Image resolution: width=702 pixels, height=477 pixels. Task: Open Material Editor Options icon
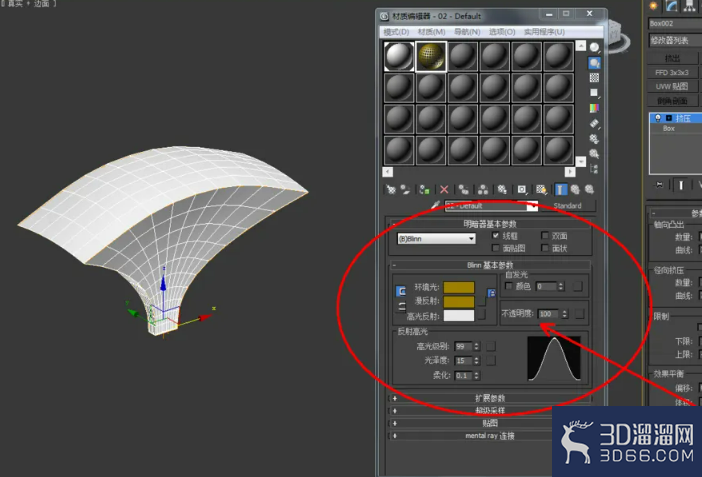(x=594, y=138)
